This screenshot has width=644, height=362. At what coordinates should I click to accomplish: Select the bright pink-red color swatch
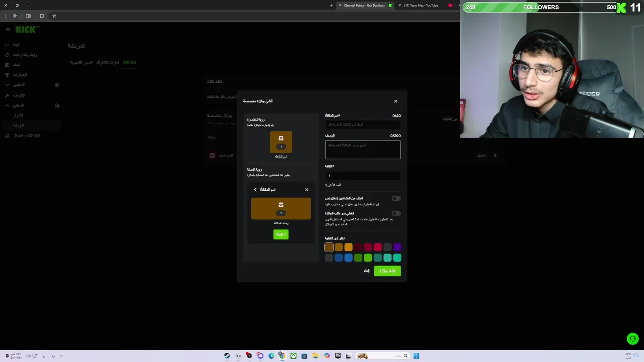(x=378, y=247)
